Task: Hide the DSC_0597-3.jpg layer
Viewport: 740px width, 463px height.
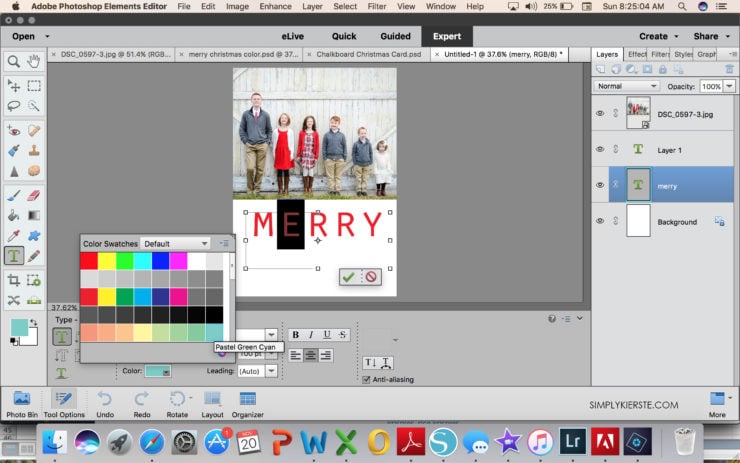Action: [600, 113]
